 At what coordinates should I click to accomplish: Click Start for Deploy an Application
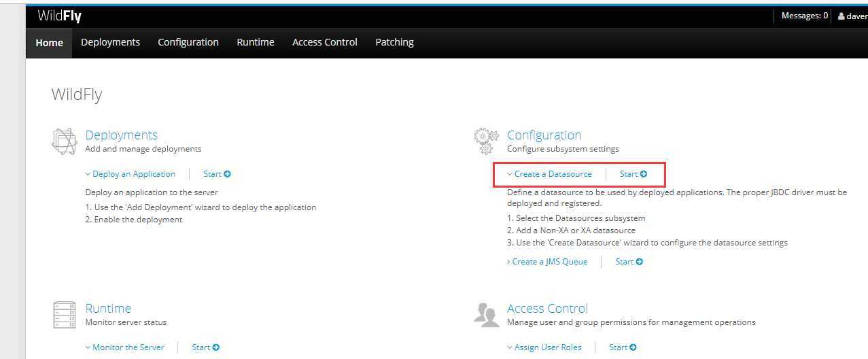(217, 174)
